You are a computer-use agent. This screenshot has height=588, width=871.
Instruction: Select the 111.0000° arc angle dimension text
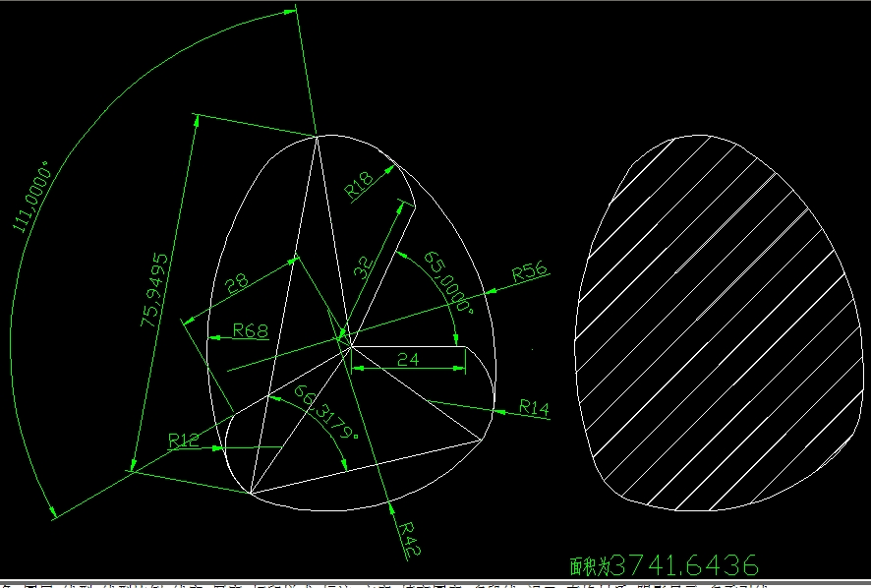tap(33, 198)
